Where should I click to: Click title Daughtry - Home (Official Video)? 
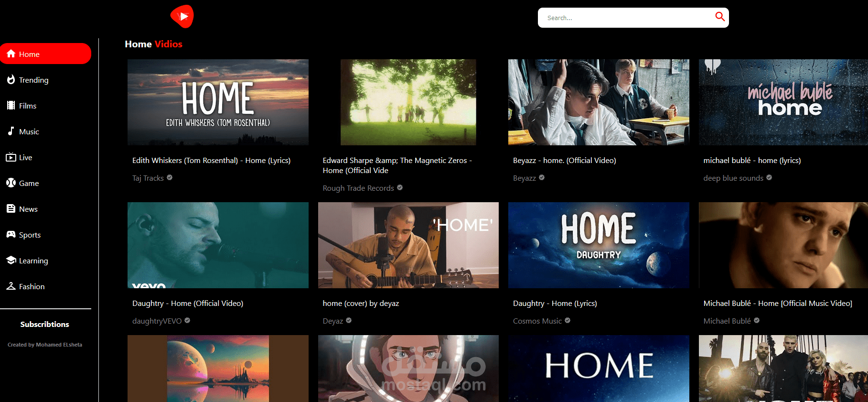point(188,304)
